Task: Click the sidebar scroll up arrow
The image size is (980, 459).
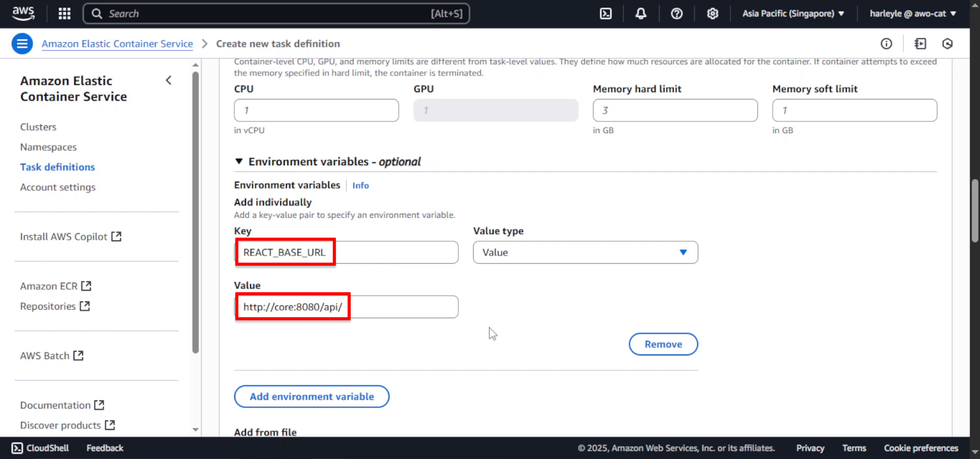Action: pos(195,65)
